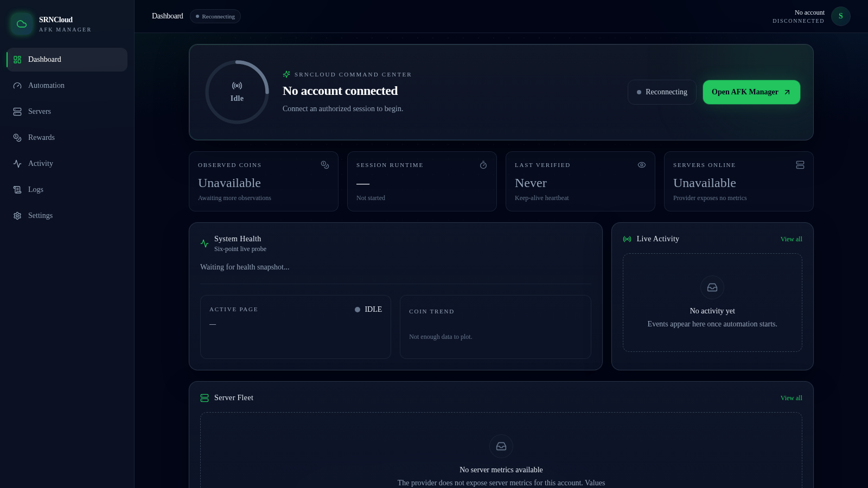Click the Reconnecting badge in top bar

pyautogui.click(x=215, y=16)
